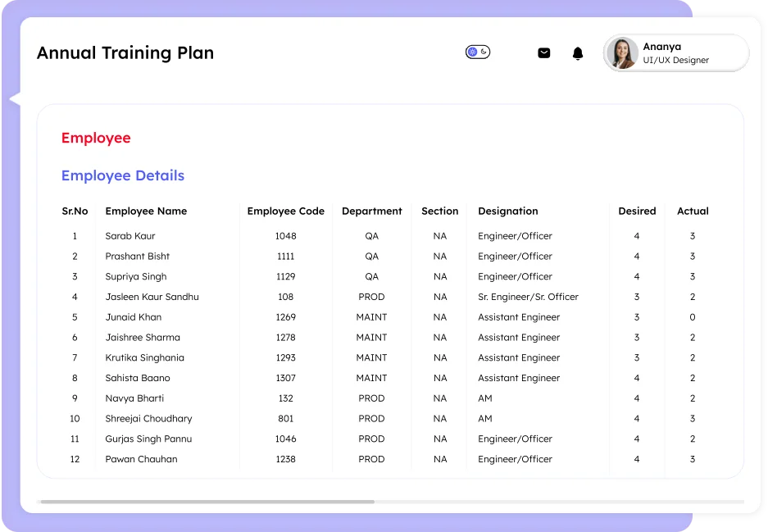Select the Employee section heading
768x532 pixels.
point(96,138)
